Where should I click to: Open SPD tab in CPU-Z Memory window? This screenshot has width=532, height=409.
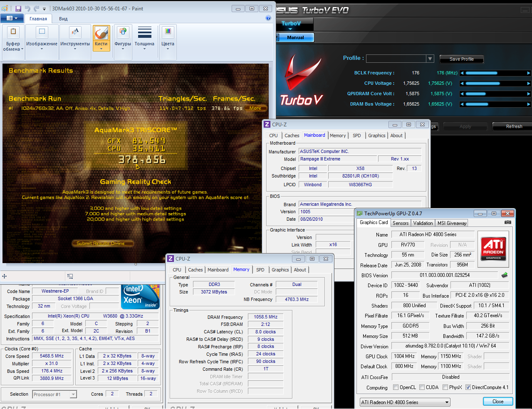click(x=260, y=270)
